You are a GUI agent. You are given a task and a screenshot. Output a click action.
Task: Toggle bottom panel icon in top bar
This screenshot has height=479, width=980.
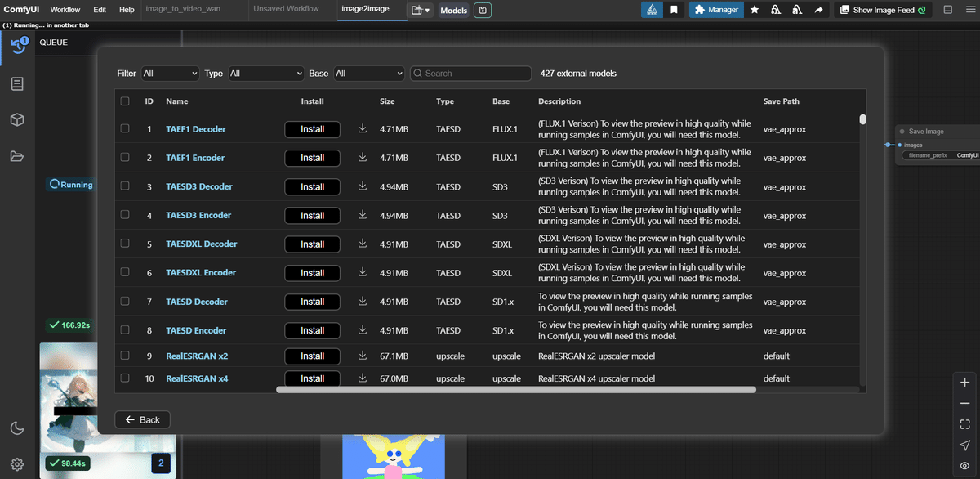(948, 10)
